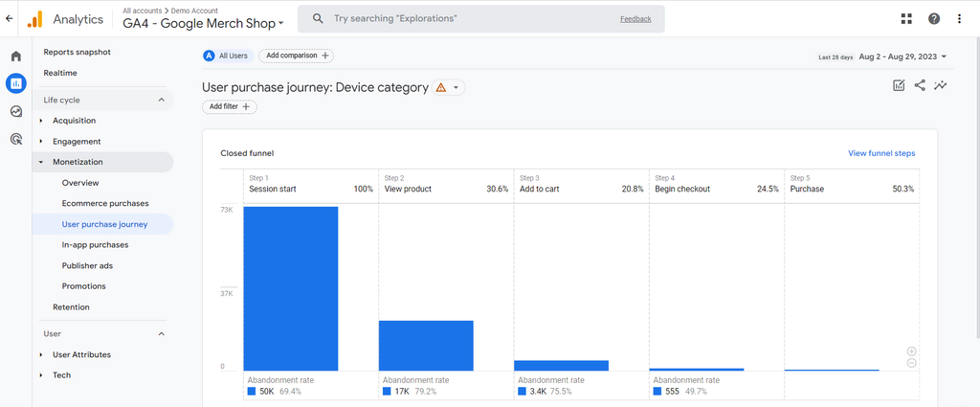Open the Help question mark icon
The image size is (980, 407).
[x=934, y=19]
